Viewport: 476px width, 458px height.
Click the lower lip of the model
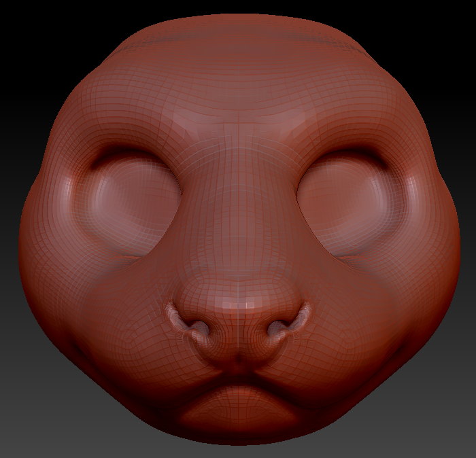point(238,408)
